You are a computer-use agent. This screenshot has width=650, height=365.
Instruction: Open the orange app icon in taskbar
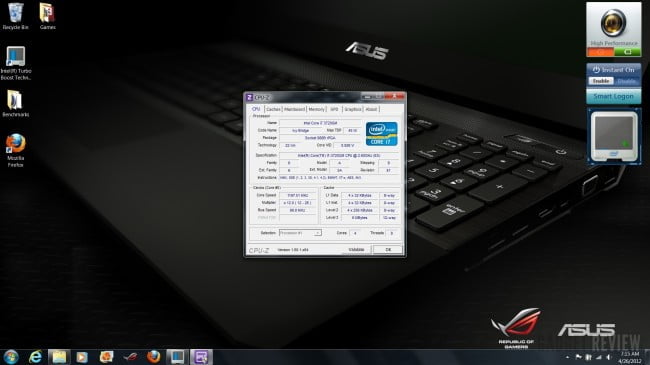pos(106,357)
